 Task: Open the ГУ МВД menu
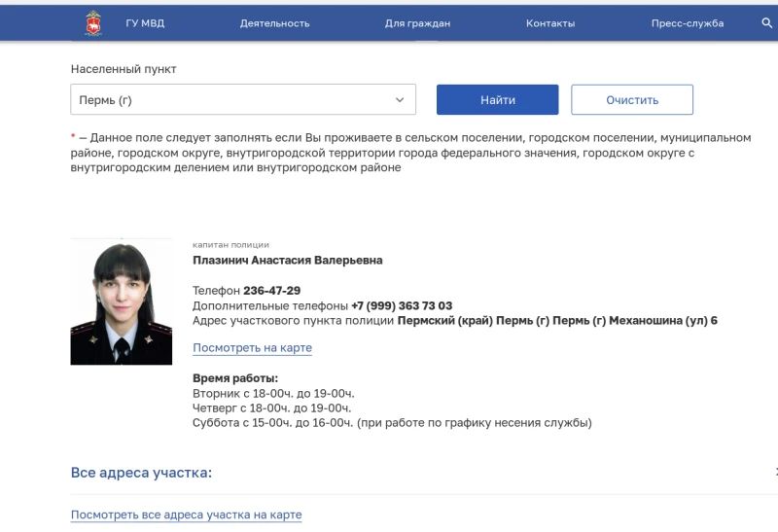coord(145,23)
